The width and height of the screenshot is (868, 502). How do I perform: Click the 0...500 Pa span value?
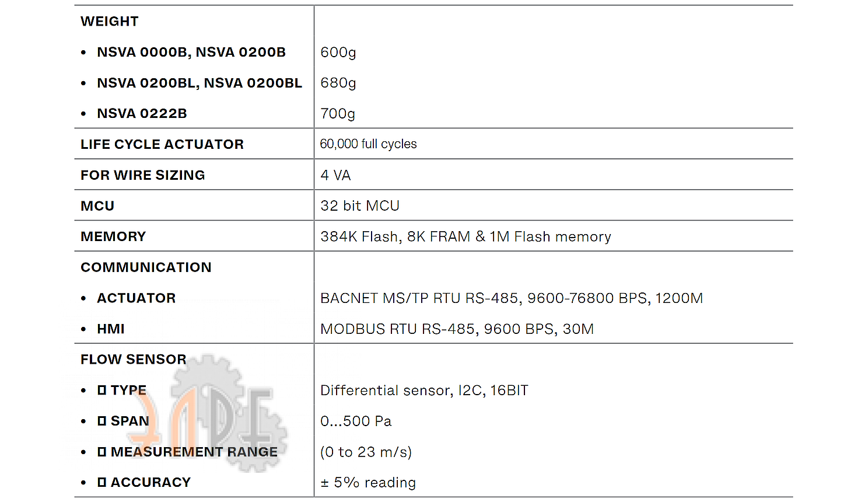coord(356,421)
